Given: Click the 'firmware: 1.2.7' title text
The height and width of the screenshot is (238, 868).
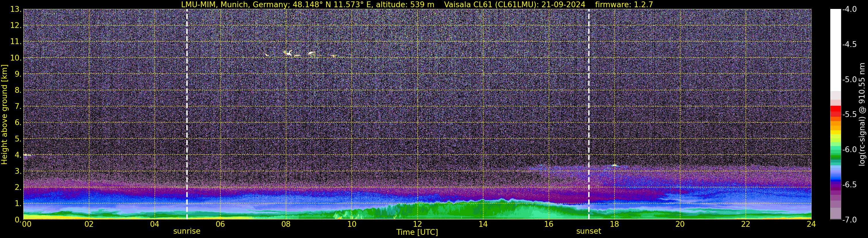Looking at the screenshot, I should click(624, 5).
